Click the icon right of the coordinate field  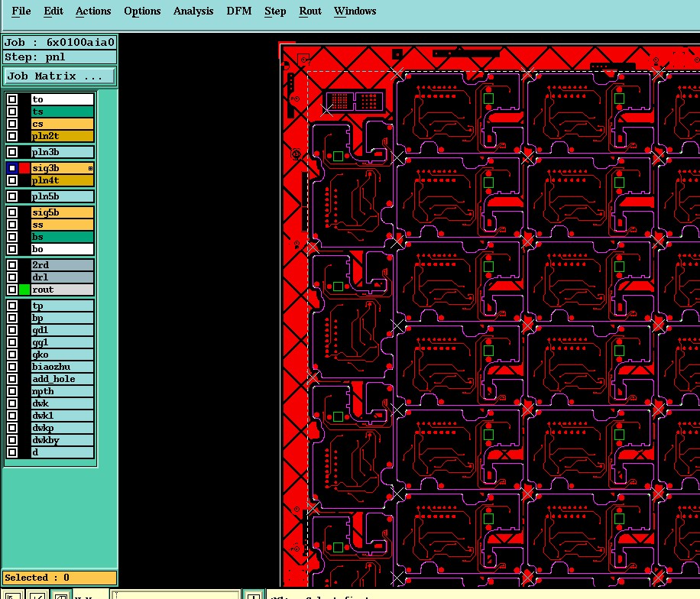(x=253, y=595)
